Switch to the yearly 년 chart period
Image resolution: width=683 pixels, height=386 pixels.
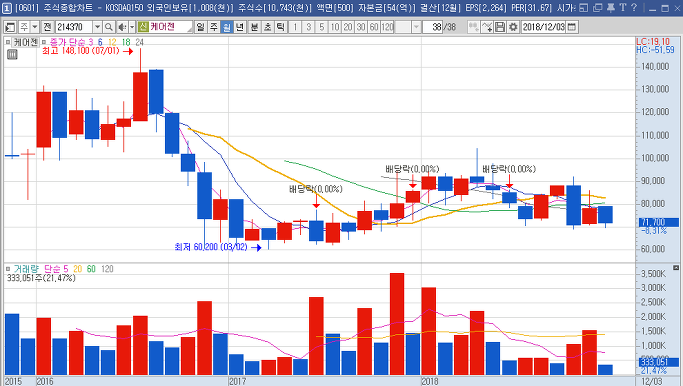pos(240,27)
